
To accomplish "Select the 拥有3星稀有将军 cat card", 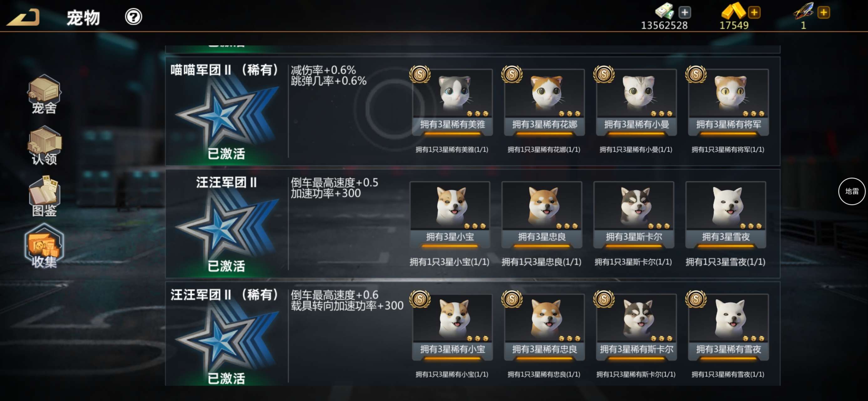I will coord(728,102).
